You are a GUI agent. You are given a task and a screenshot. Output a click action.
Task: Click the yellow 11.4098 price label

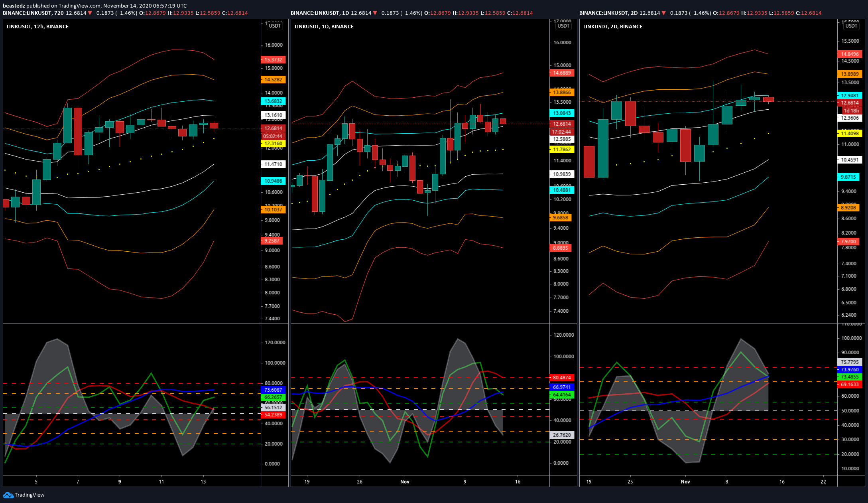click(x=850, y=134)
